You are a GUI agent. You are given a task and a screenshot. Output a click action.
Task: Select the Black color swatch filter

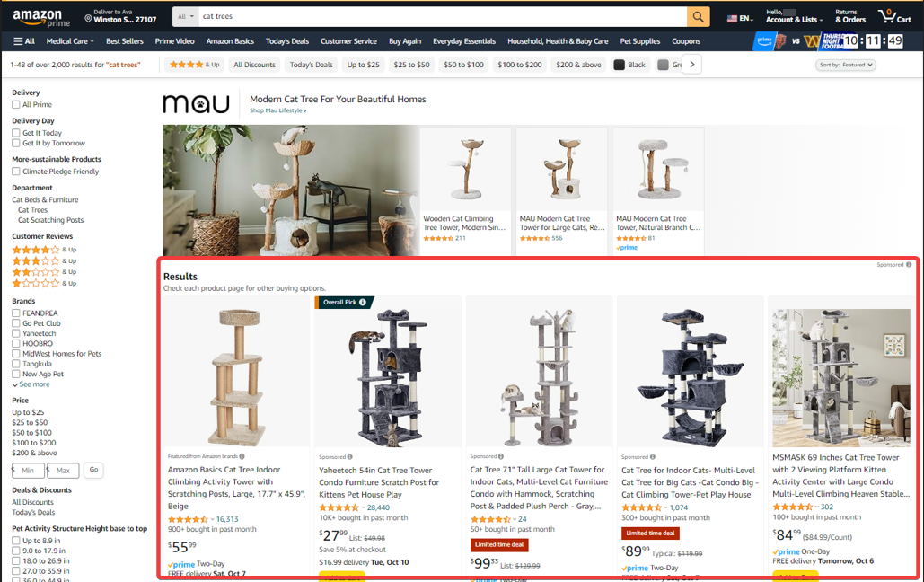tap(630, 65)
